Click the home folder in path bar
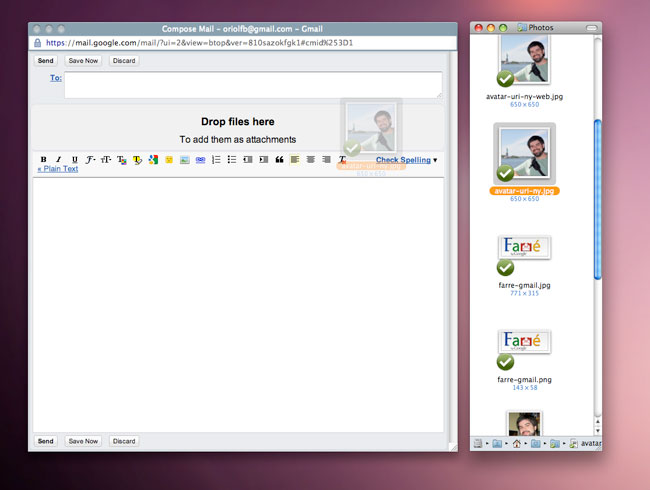650x490 pixels. click(517, 444)
